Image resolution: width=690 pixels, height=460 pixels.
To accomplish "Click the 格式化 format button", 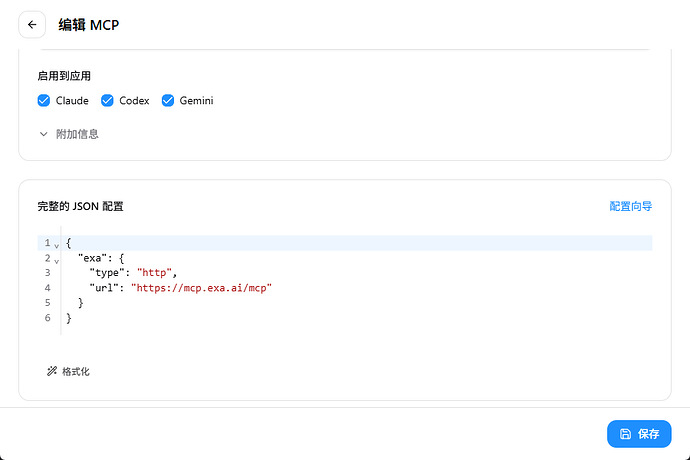I will 68,372.
